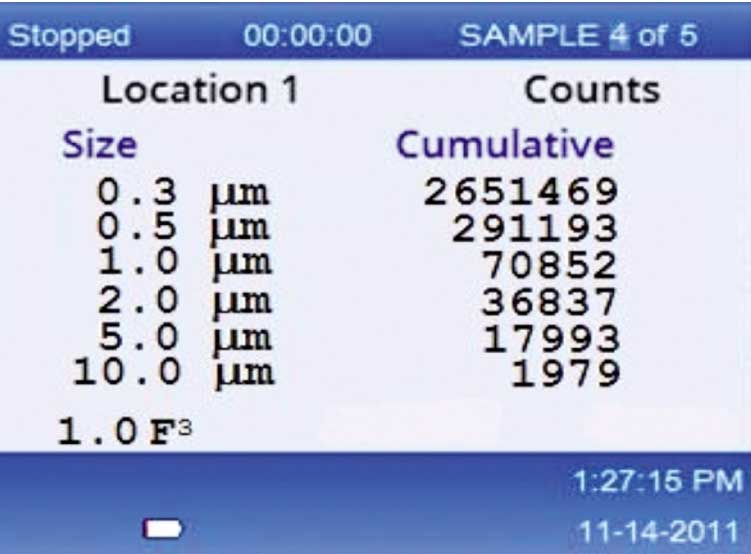Viewport: 751px width, 554px height.
Task: Select the Stopped status indicator
Action: 69,36
